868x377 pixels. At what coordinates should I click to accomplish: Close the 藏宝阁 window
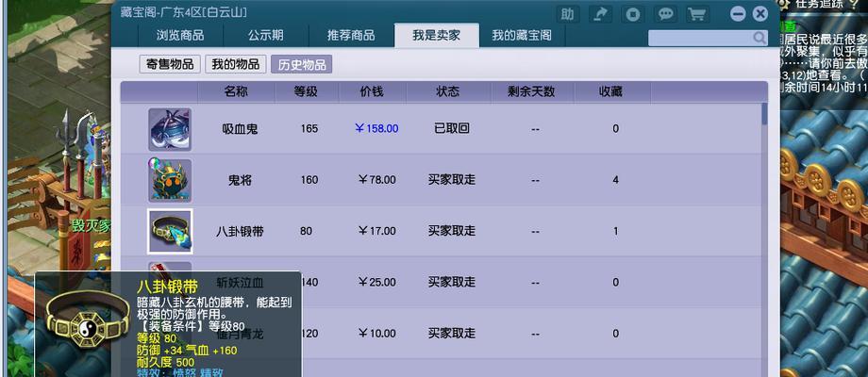(x=760, y=14)
